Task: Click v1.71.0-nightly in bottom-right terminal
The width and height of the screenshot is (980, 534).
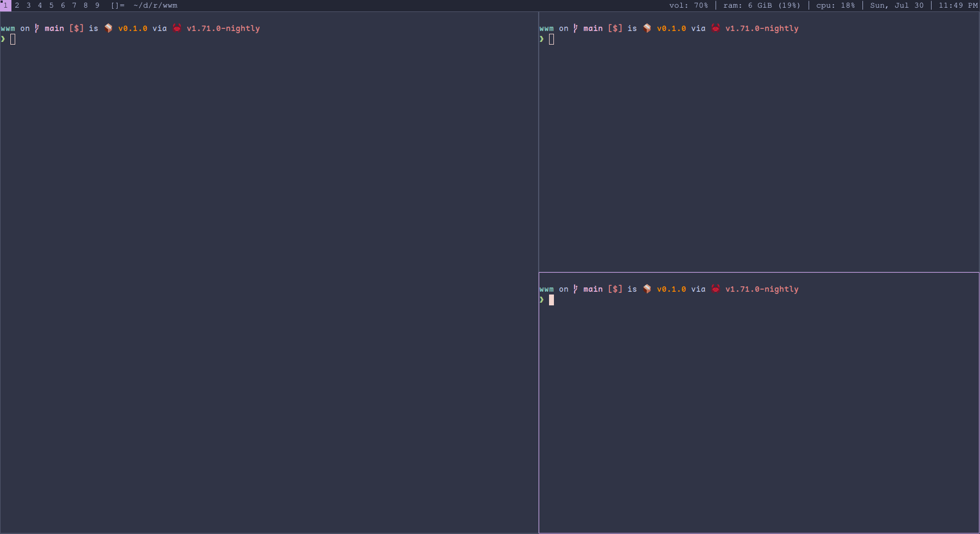Action: [x=762, y=289]
